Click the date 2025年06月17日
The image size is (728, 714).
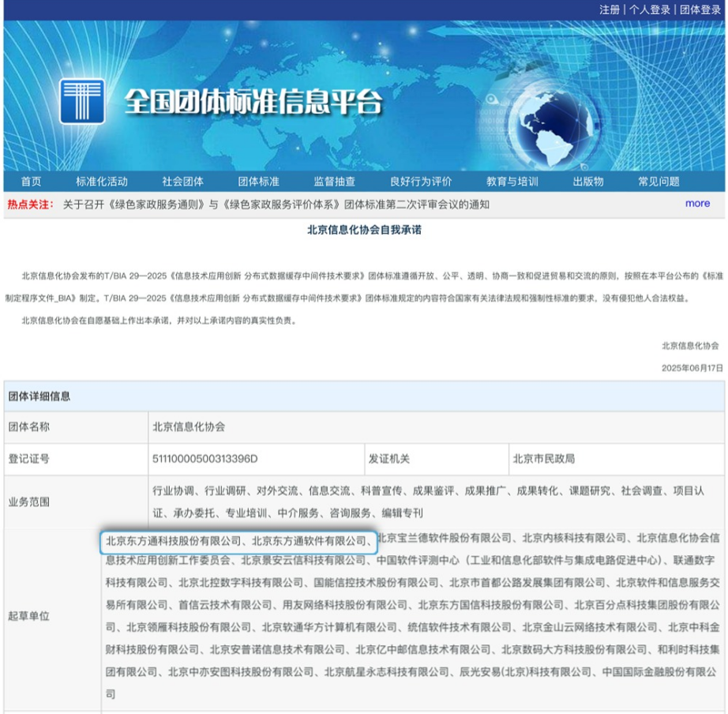[x=692, y=368]
